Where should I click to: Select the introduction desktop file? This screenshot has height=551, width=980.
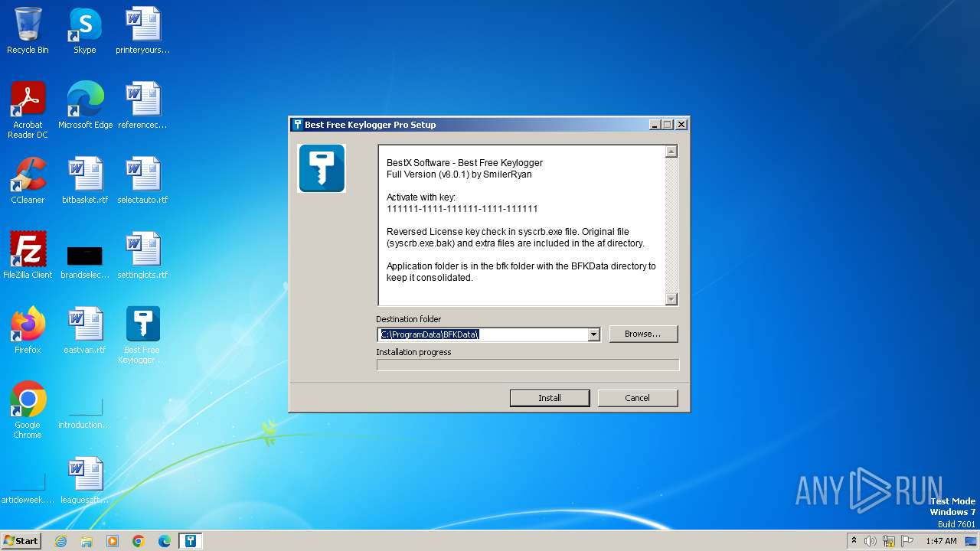tap(85, 413)
